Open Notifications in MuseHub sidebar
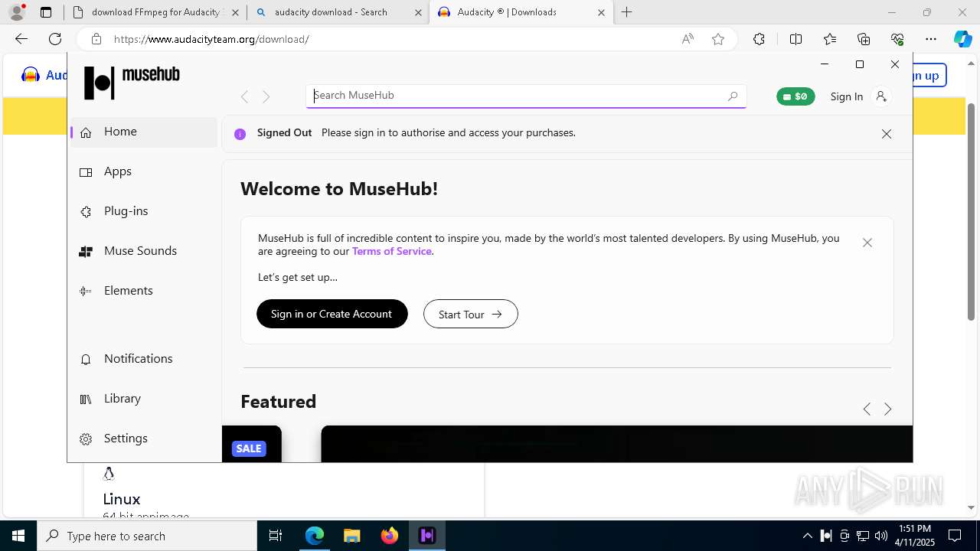The width and height of the screenshot is (980, 551). (x=144, y=359)
